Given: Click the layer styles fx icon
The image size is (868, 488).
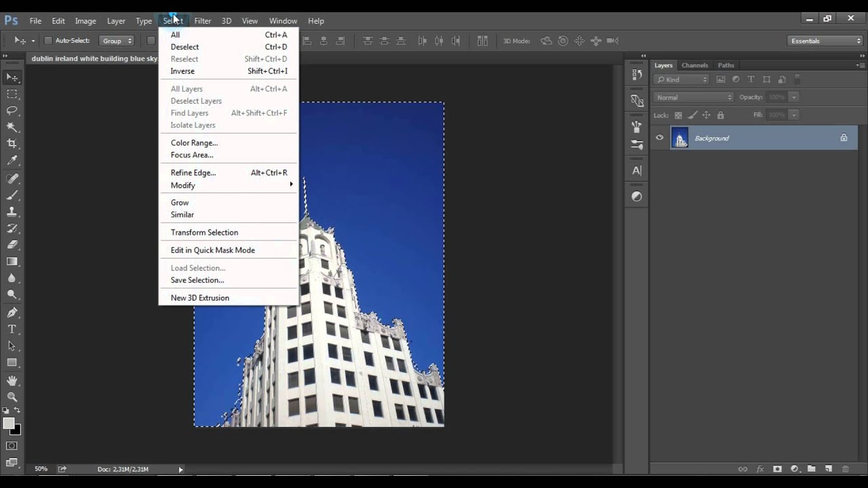Looking at the screenshot, I should 760,469.
